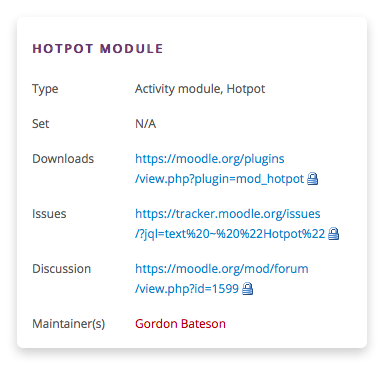
Task: Click the word Hotpot in Type value
Action: (x=246, y=89)
